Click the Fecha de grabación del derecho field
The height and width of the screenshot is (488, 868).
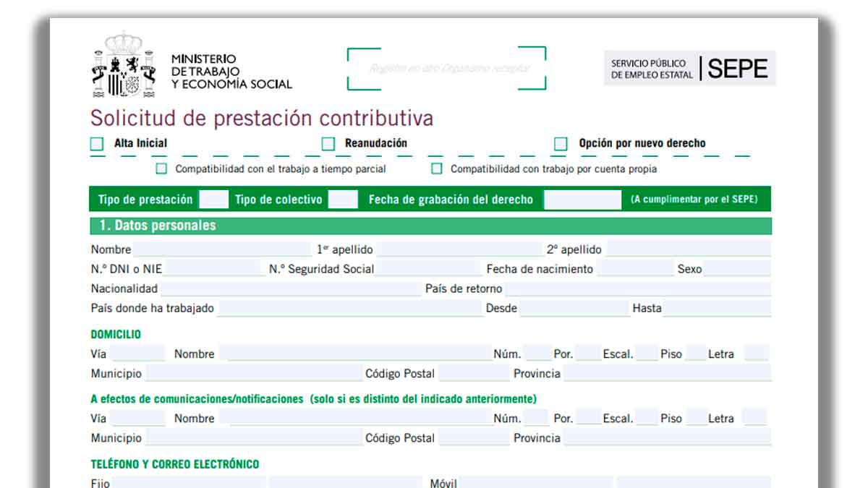click(x=582, y=200)
